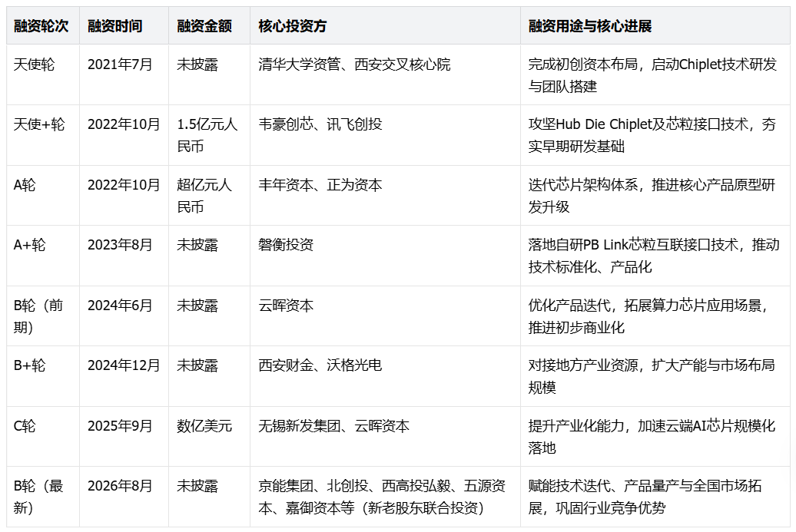Click the 融资用途与核心进展 column header

coord(655,26)
